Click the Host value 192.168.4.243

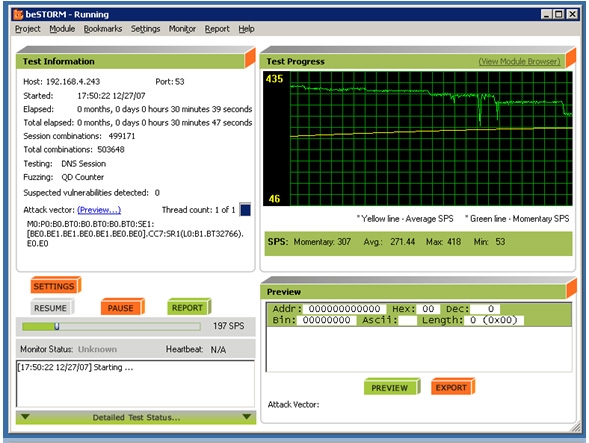(x=73, y=82)
